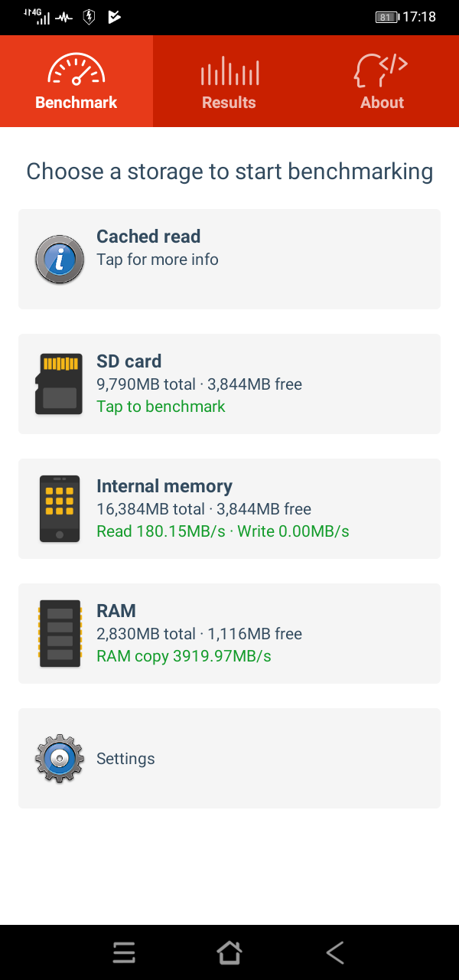Tap the Settings gear icon
The height and width of the screenshot is (980, 459).
pos(59,759)
